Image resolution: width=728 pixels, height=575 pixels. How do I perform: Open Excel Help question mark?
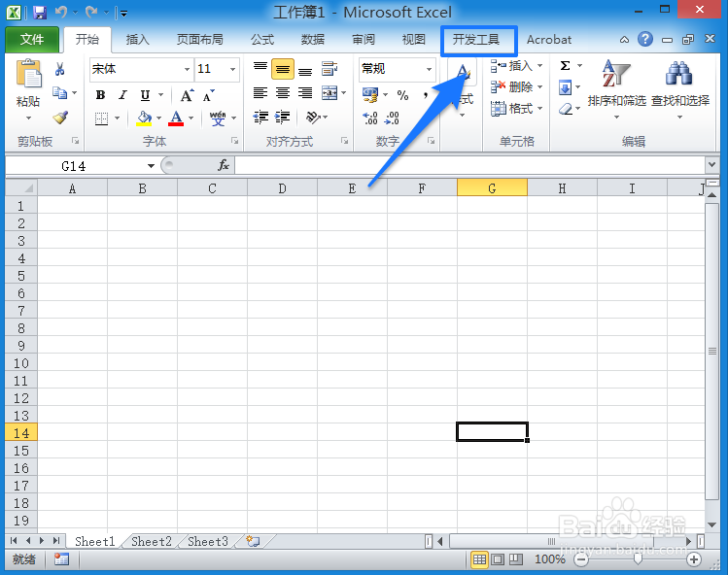[x=644, y=39]
